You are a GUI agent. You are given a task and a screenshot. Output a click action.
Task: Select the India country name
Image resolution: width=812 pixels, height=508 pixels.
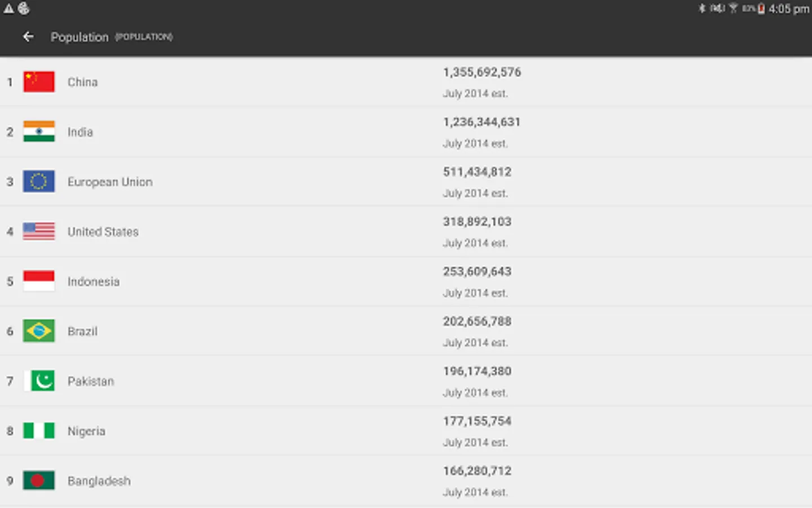80,132
